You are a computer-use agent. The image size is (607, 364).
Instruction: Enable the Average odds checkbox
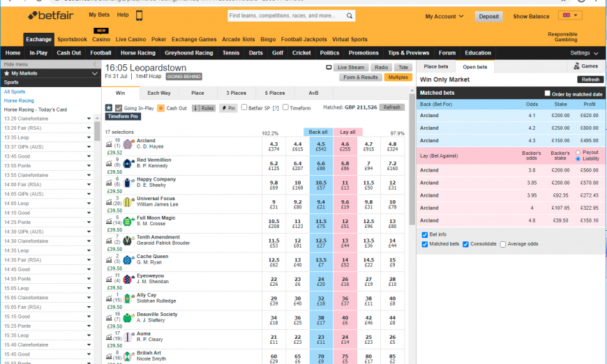click(503, 244)
